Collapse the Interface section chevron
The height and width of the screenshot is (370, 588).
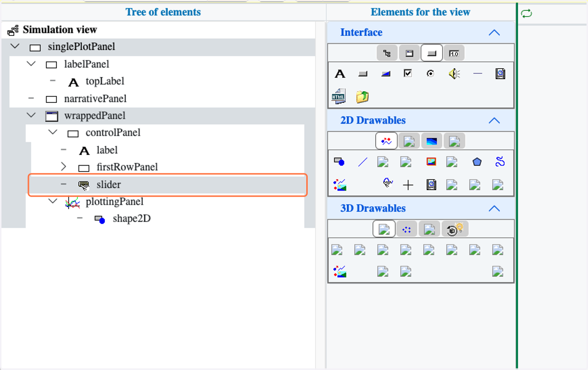click(x=494, y=33)
